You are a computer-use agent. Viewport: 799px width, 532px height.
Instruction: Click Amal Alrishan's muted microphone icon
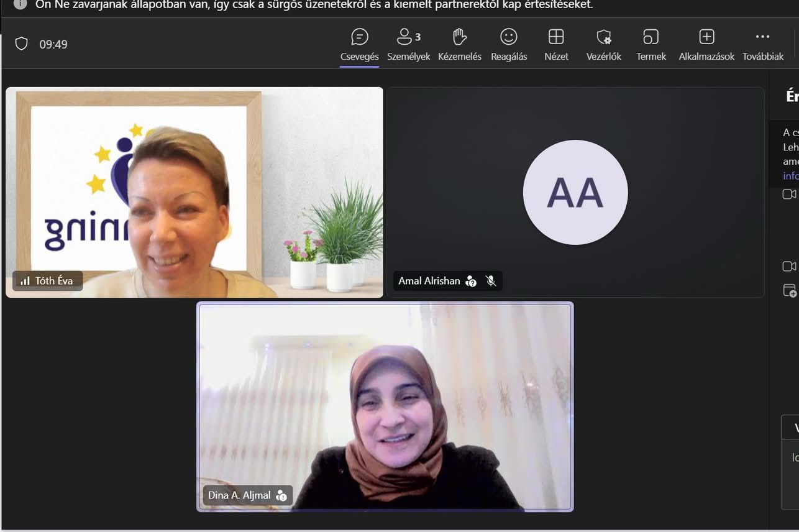[x=491, y=281]
